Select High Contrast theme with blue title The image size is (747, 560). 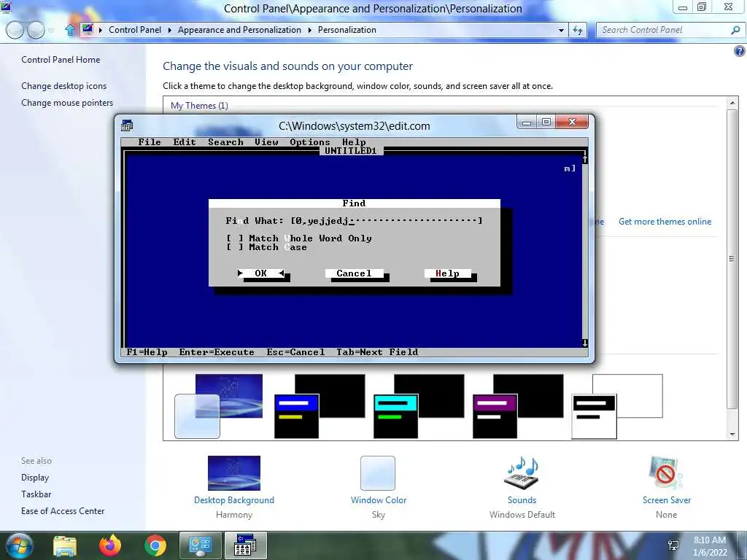point(320,406)
